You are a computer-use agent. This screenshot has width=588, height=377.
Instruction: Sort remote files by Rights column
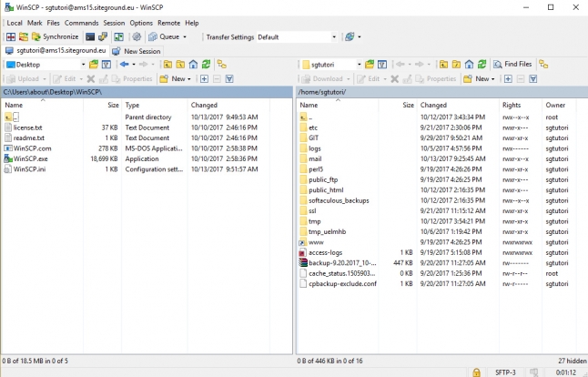pyautogui.click(x=521, y=105)
